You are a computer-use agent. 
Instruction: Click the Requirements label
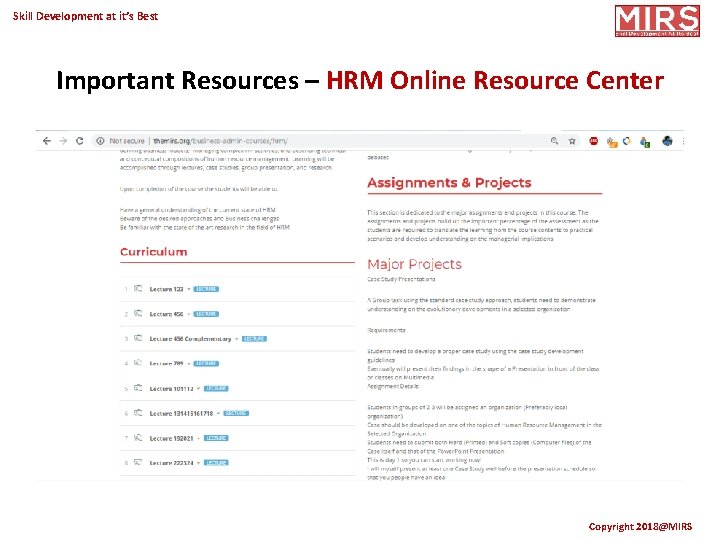click(386, 330)
